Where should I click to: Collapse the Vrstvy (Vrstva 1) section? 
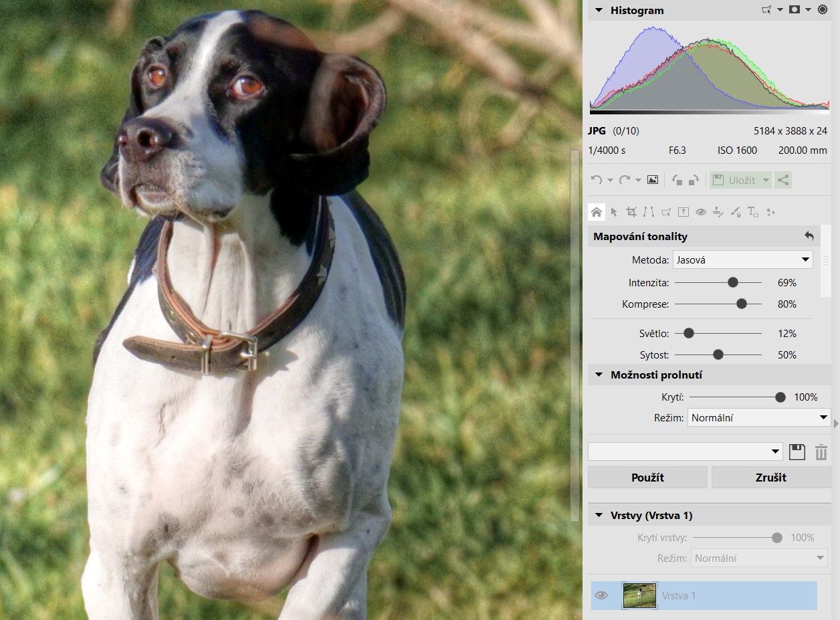tap(599, 515)
